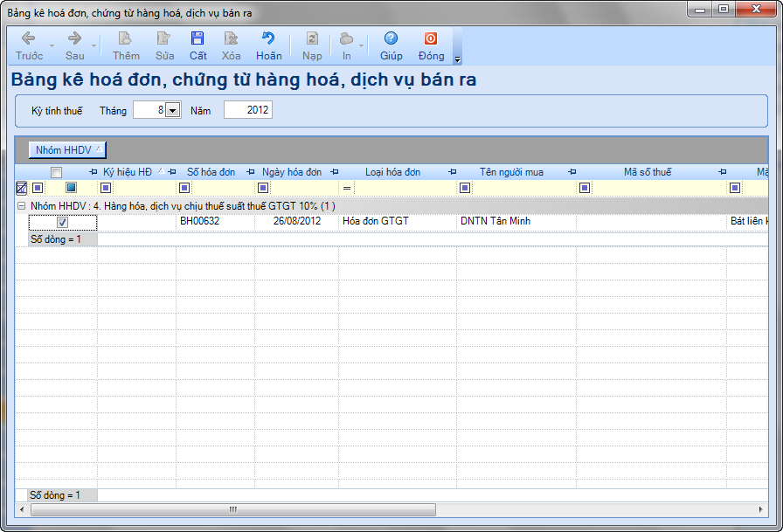Screen dimensions: 783x532
Task: Click the scrollbar's right arrow
Action: 760,509
